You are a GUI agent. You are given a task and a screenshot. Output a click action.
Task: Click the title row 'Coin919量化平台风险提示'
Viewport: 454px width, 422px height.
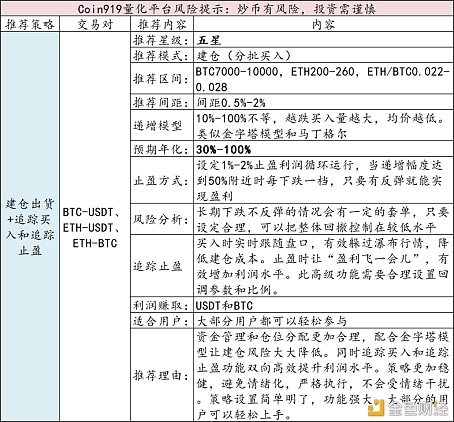[x=227, y=8]
